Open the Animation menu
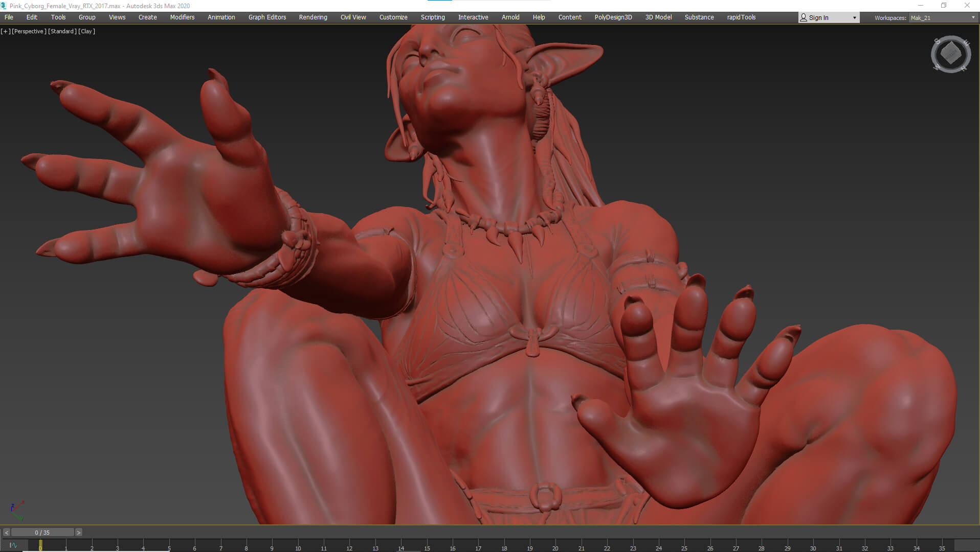 pos(221,17)
